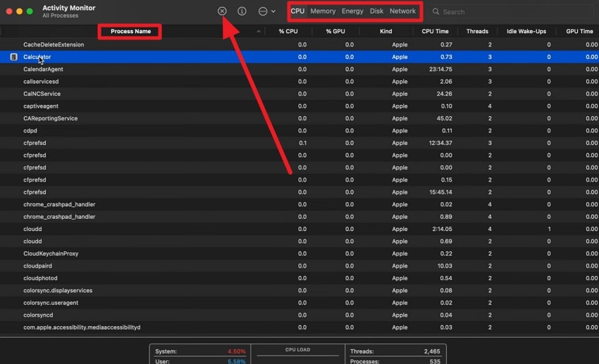599x364 pixels.
Task: Click the 0.1 % CPU value
Action: click(302, 143)
